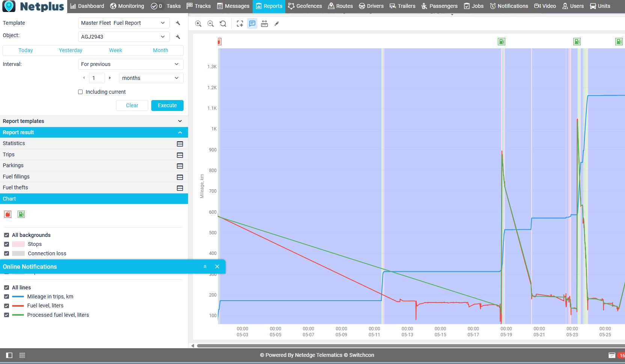Toggle the All lines checkbox

6,288
